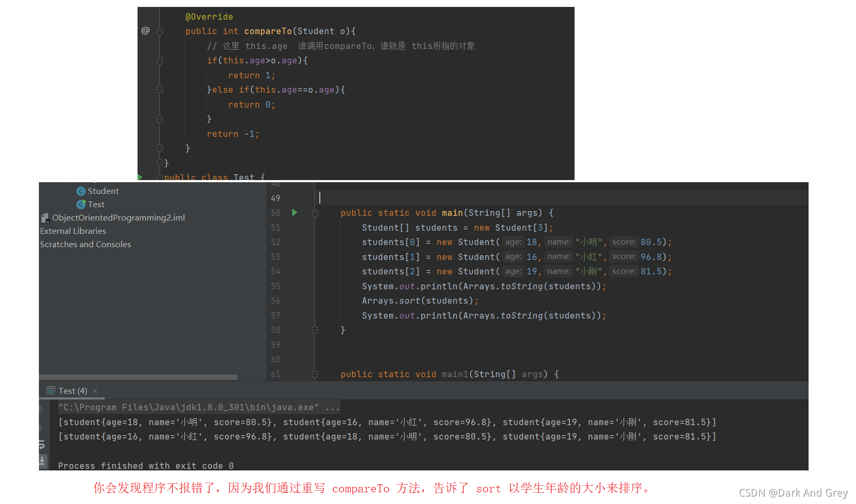The height and width of the screenshot is (504, 856).
Task: Click the 'public static void main' signature
Action: tap(447, 213)
